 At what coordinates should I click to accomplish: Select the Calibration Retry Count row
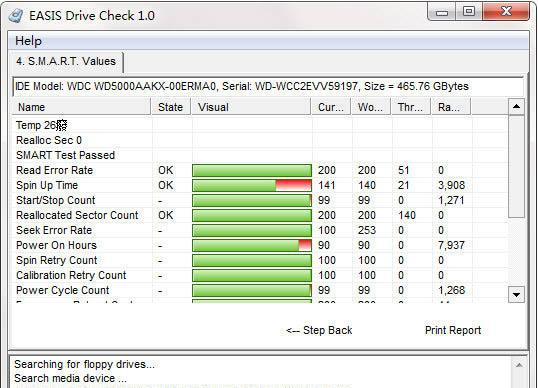pos(260,275)
